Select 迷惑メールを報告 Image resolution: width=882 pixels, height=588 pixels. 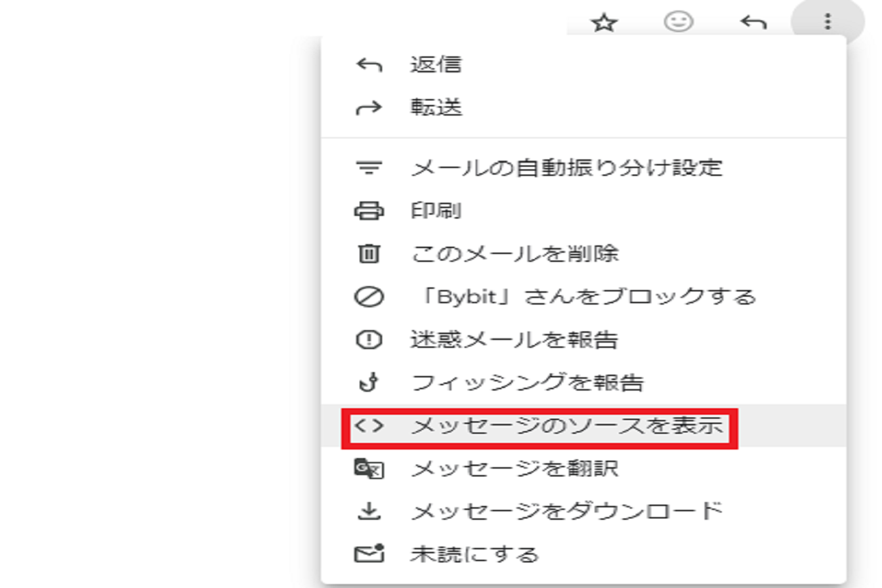[583, 340]
